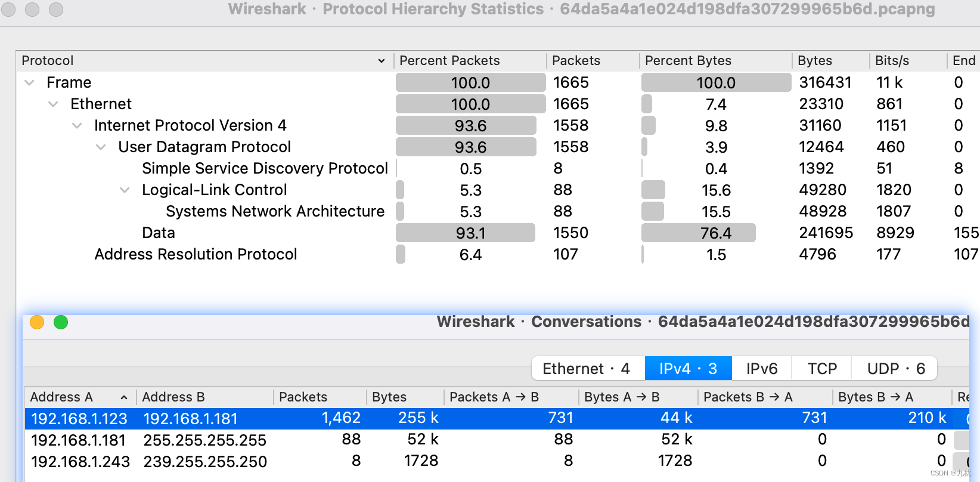Select conversation with 255.255.255.255 broadcast
The image size is (980, 482).
(x=497, y=440)
